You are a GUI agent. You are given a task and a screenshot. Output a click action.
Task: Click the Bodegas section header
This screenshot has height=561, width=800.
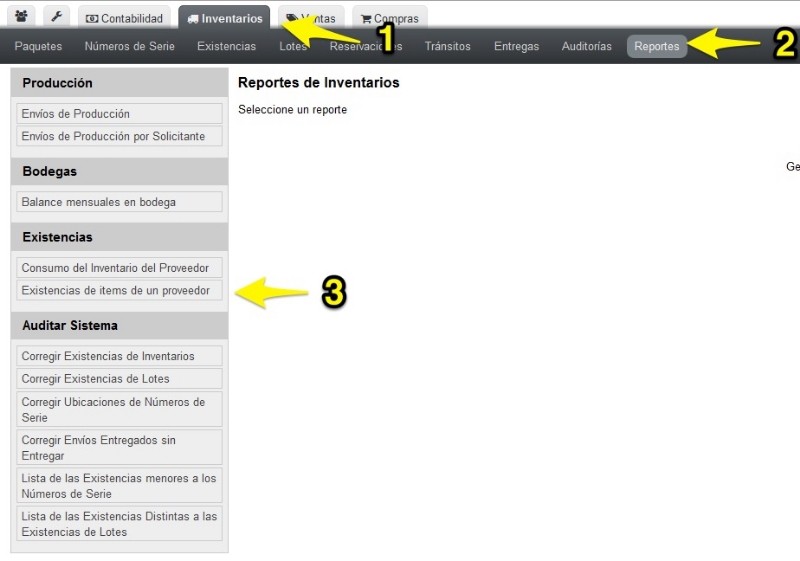(119, 171)
